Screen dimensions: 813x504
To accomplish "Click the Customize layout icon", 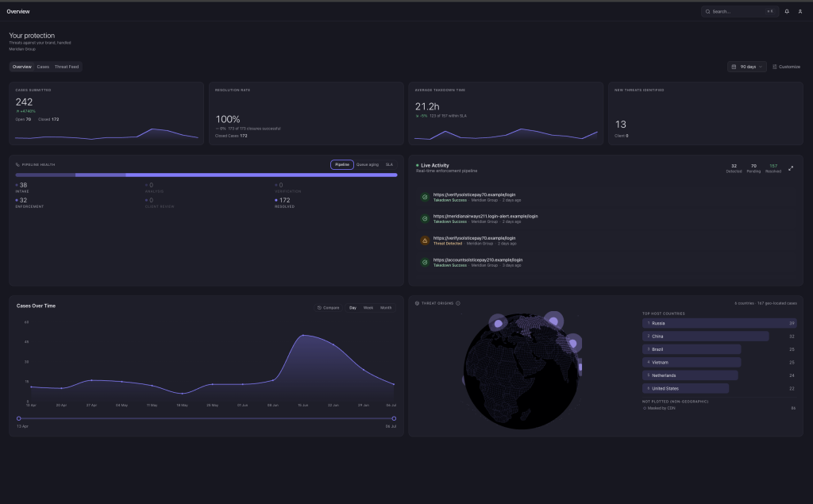I will (775, 67).
